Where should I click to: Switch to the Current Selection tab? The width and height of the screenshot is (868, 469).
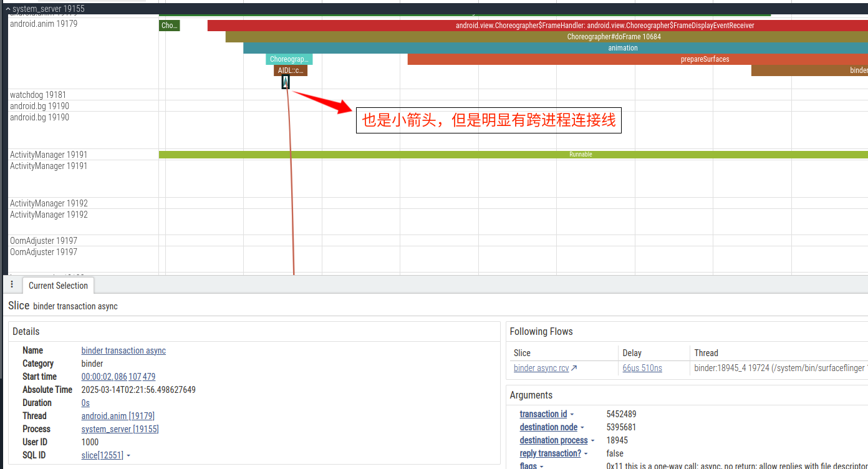tap(58, 286)
